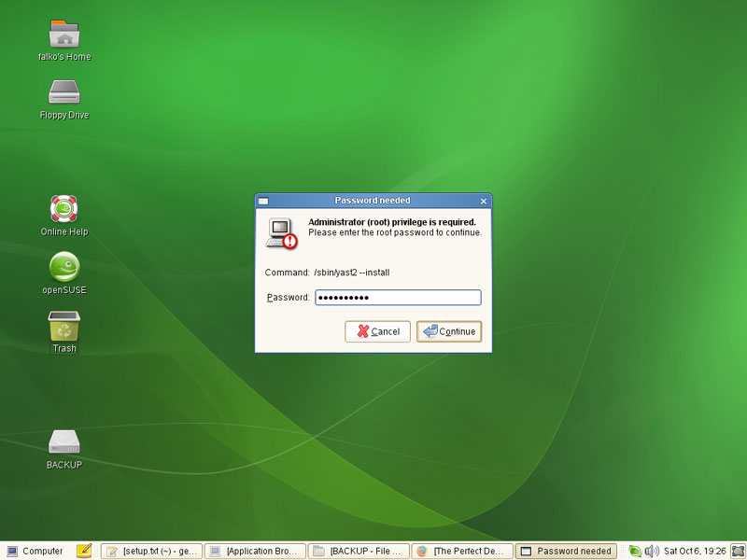Switch to Application Browser taskbar window
747x560 pixels.
point(255,551)
